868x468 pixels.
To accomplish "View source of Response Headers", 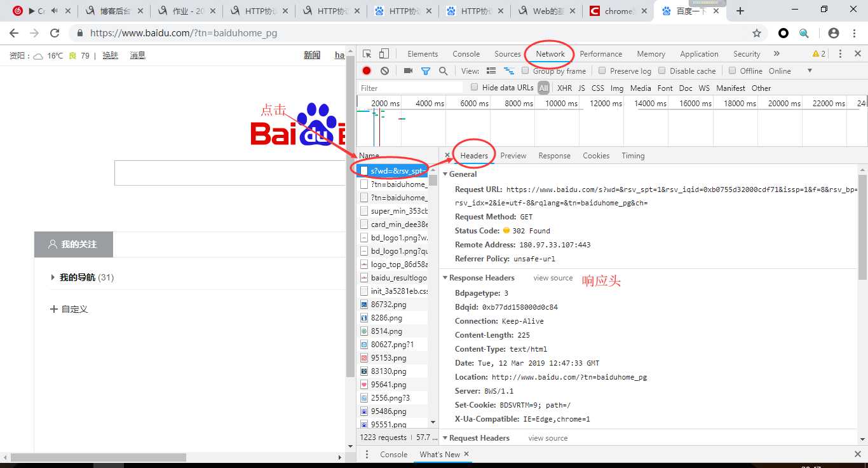I will (553, 278).
